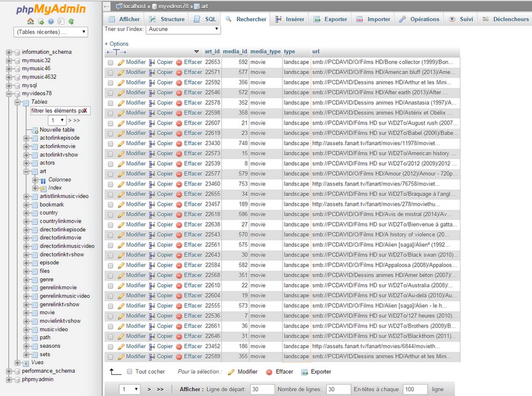
Task: Click the Copier icon for art_id 22592
Action: [152, 82]
